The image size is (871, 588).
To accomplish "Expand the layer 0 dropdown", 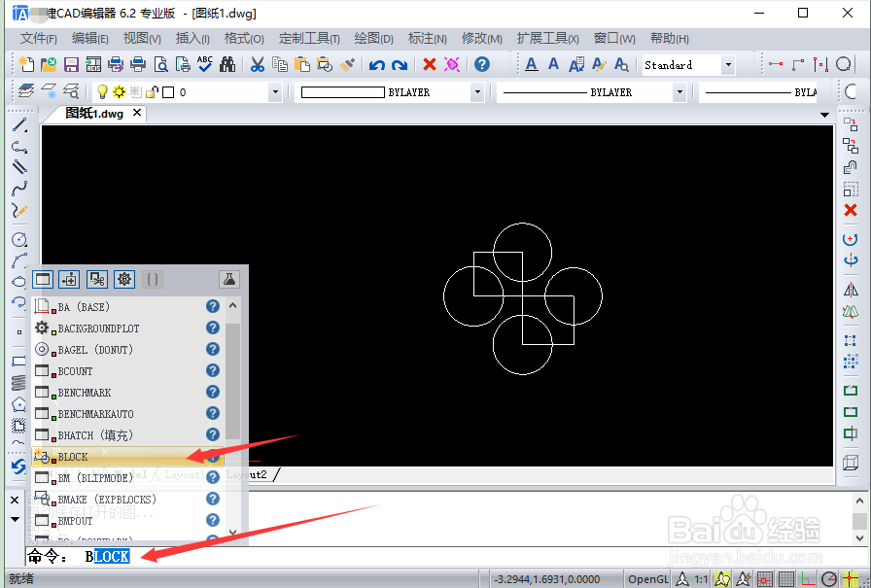I will pos(275,92).
